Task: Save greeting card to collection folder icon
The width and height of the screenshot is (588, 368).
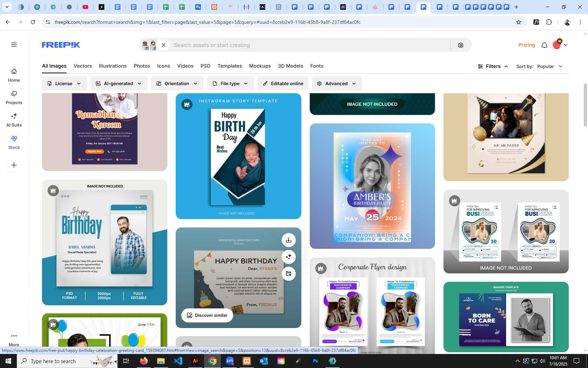Action: pos(288,274)
